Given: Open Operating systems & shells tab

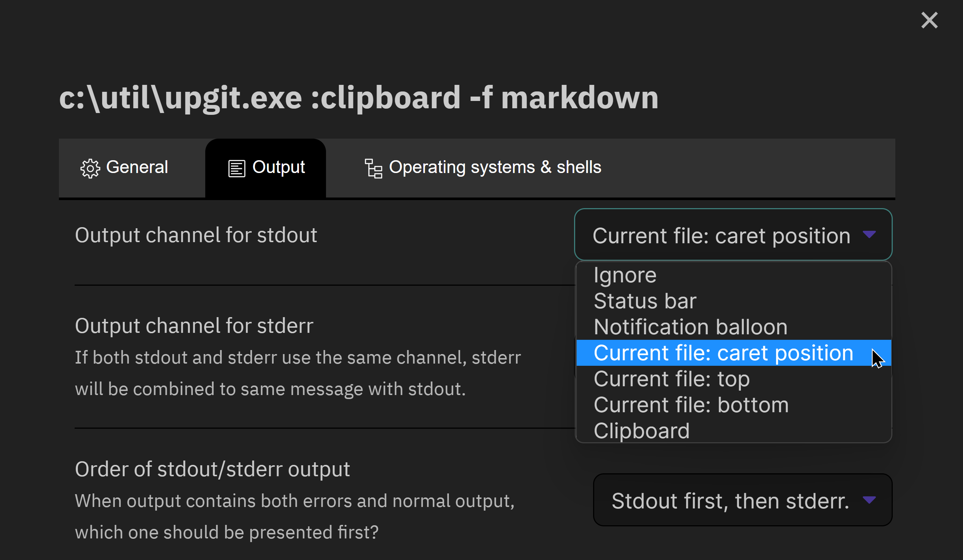Looking at the screenshot, I should [x=483, y=168].
